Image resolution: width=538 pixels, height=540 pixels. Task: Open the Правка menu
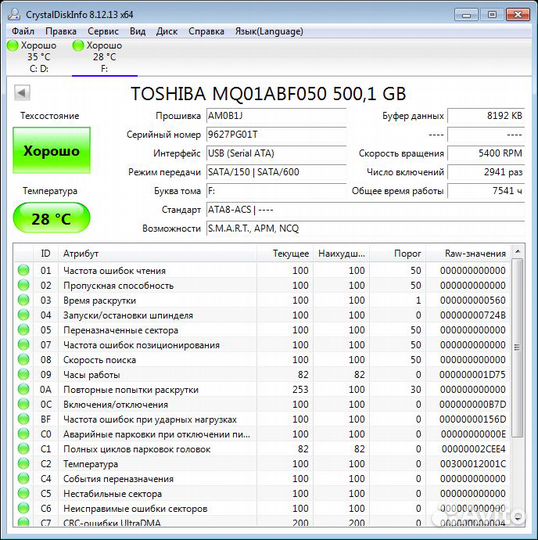pyautogui.click(x=61, y=31)
